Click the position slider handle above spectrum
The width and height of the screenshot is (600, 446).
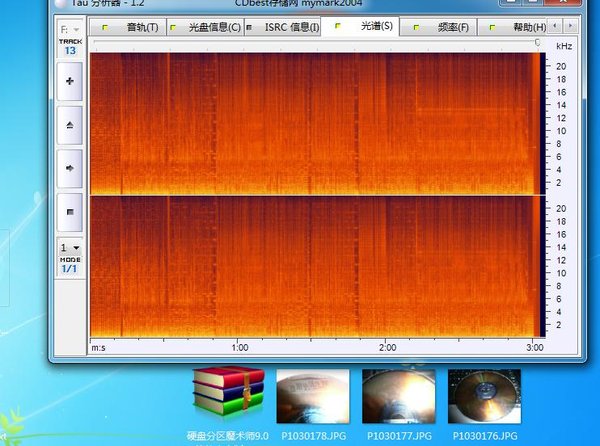point(537,42)
